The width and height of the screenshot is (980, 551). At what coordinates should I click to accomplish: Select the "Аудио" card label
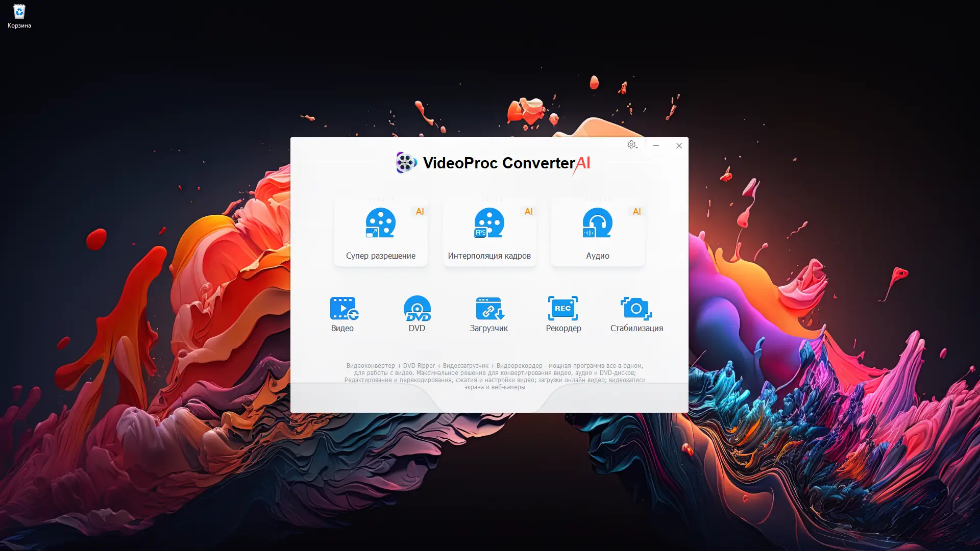[597, 256]
